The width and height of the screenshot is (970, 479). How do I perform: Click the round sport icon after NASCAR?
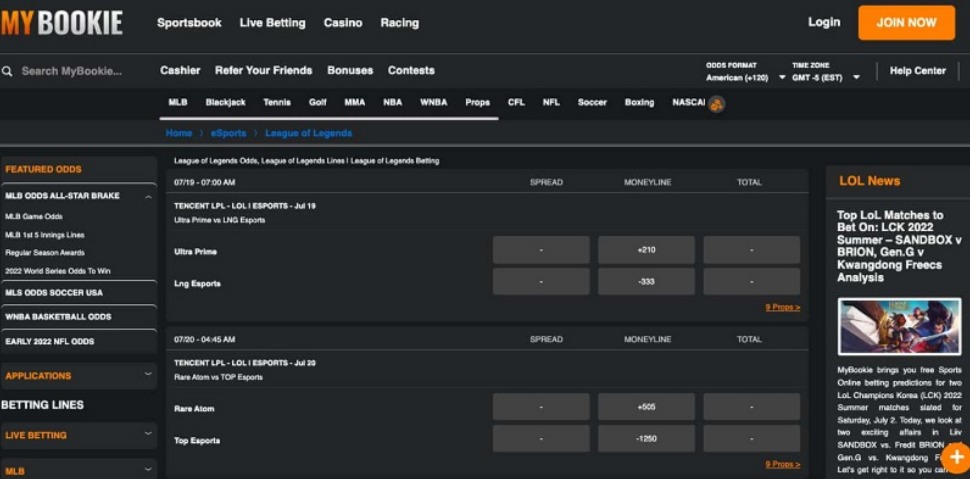[x=717, y=103]
